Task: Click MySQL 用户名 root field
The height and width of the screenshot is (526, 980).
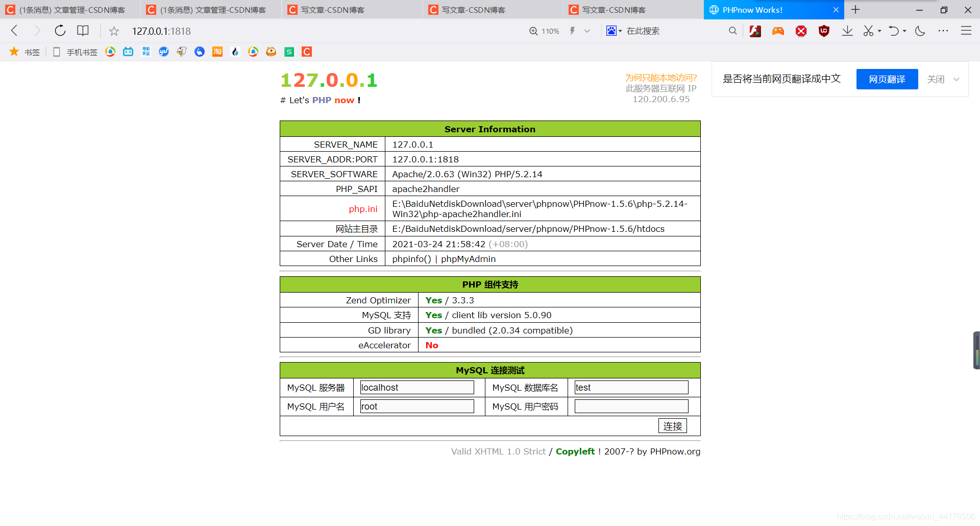Action: [417, 407]
